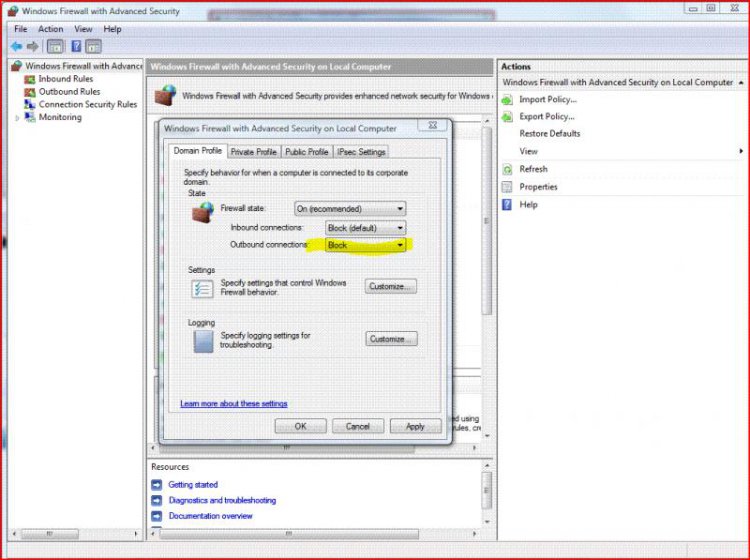
Task: Switch to the Private Profile tab
Action: pyautogui.click(x=253, y=152)
